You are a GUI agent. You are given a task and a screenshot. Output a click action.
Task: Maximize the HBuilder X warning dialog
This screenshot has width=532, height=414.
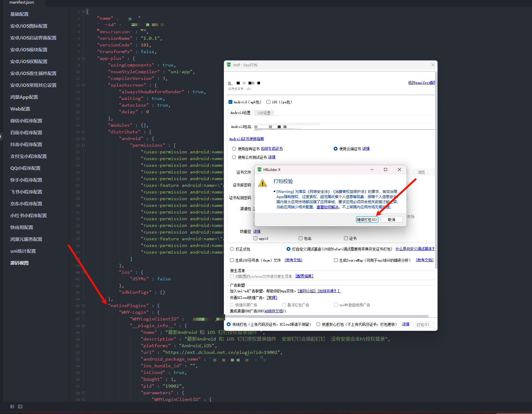tap(385, 169)
